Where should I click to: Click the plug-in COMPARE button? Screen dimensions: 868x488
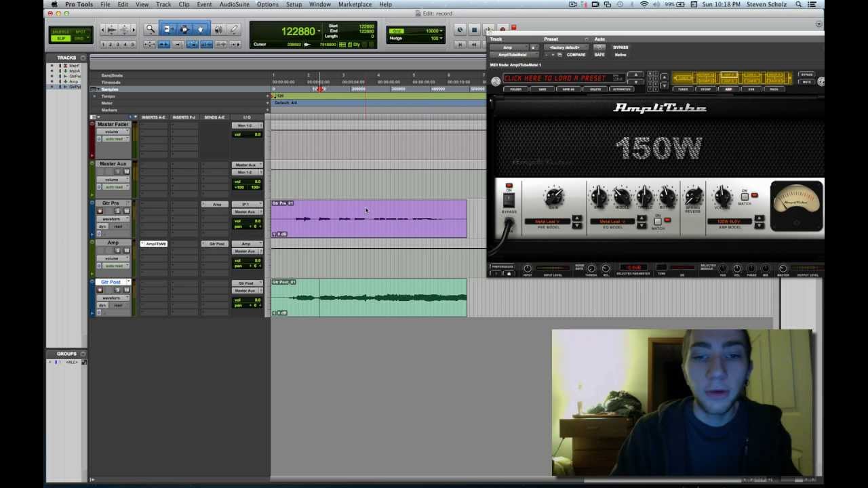pyautogui.click(x=576, y=55)
